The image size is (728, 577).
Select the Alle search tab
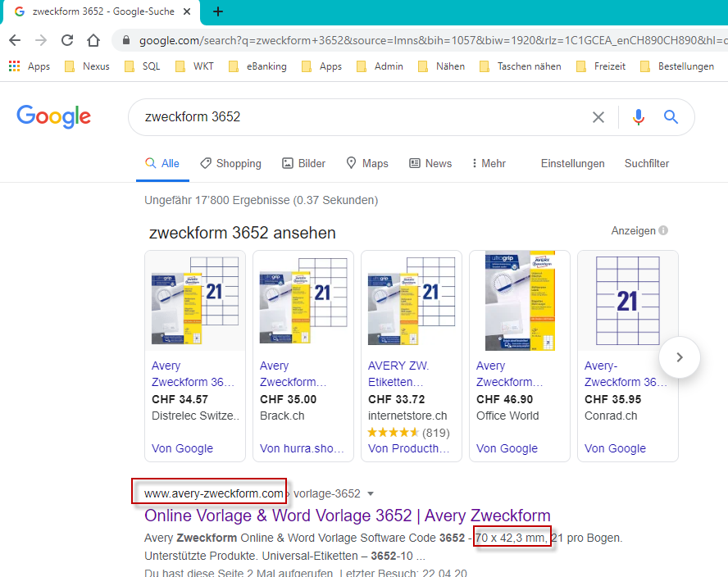click(x=162, y=163)
